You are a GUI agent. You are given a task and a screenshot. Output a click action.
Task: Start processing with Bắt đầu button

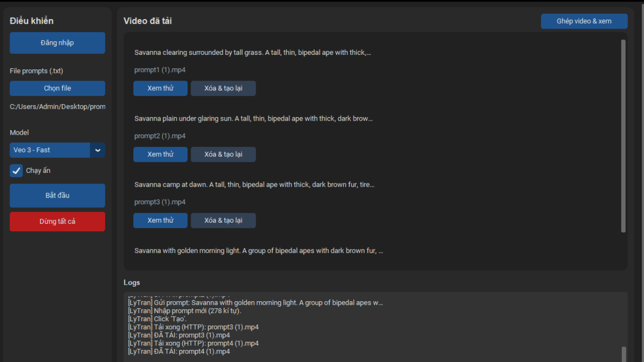[57, 195]
